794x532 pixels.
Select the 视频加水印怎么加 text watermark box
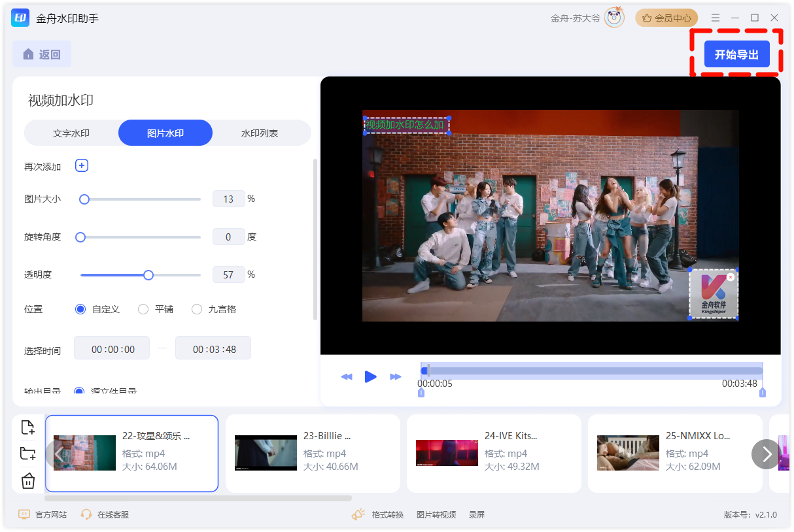[x=406, y=125]
